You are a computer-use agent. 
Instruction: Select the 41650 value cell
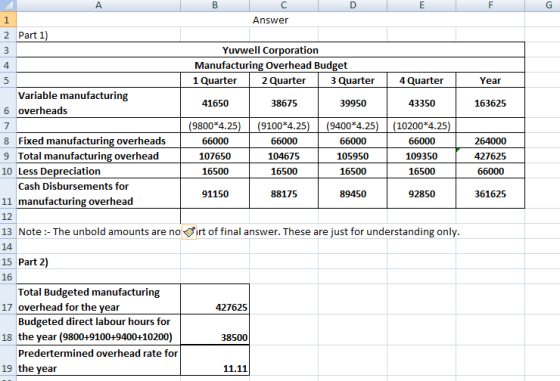[x=215, y=103]
